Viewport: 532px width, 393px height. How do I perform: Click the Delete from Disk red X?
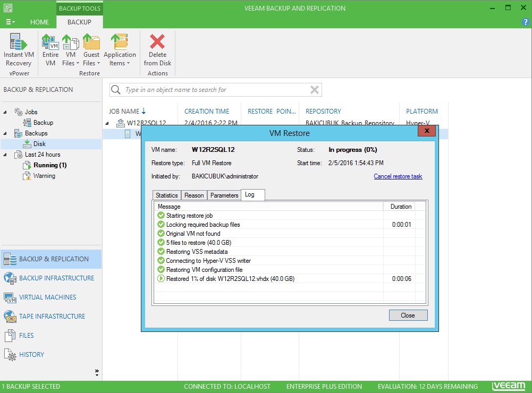click(157, 41)
